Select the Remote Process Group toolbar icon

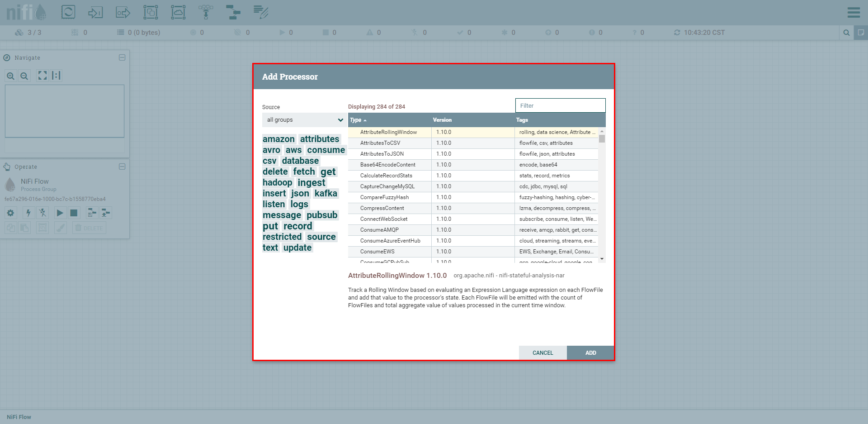coord(178,12)
